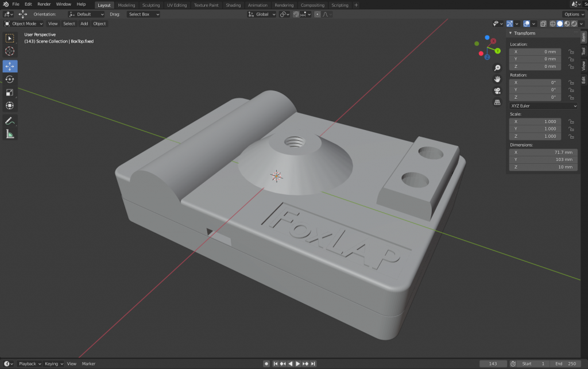Image resolution: width=588 pixels, height=369 pixels.
Task: Open the Object Mode dropdown
Action: click(24, 24)
